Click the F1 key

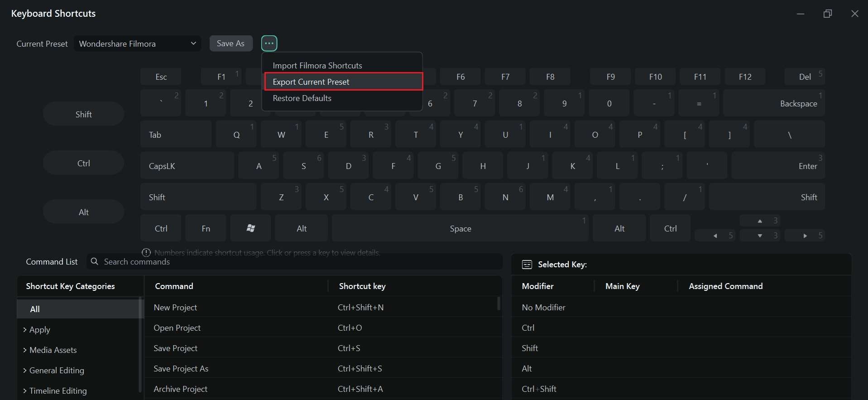click(x=221, y=77)
